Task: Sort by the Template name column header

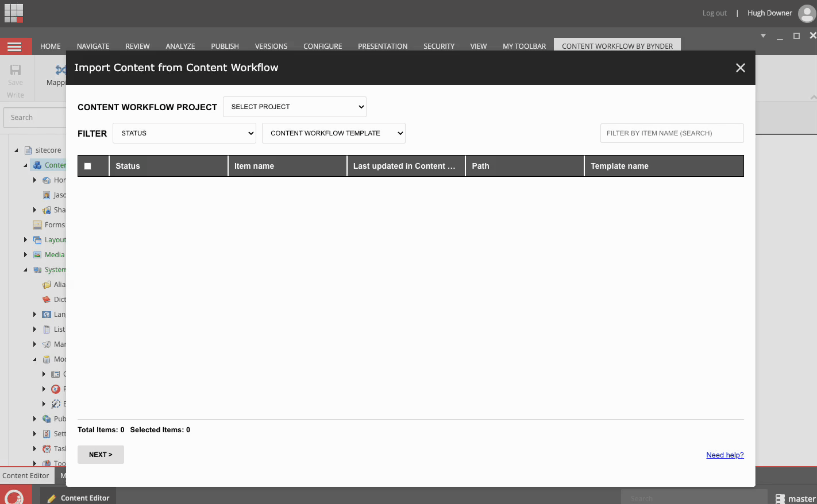Action: (664, 166)
